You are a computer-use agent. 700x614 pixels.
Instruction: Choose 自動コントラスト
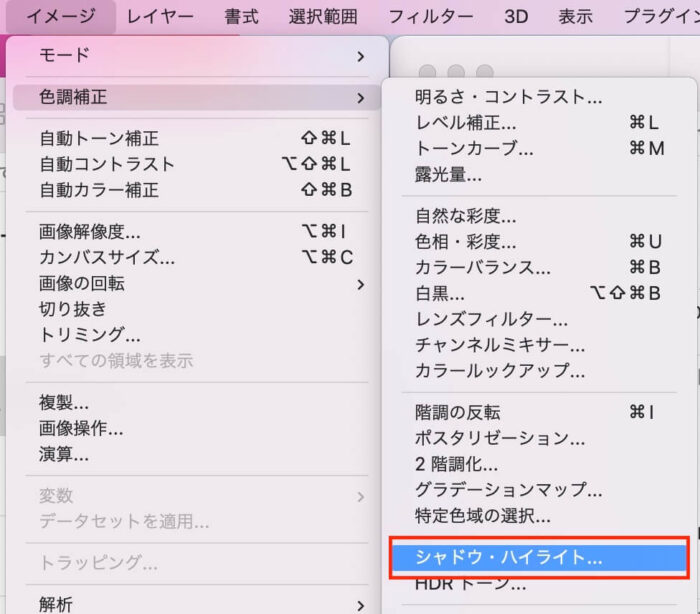(197, 164)
